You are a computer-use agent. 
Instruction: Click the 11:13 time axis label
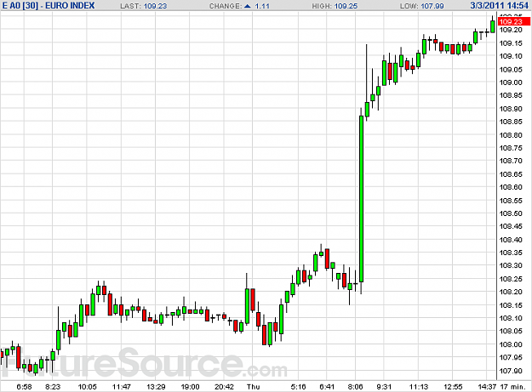418,387
